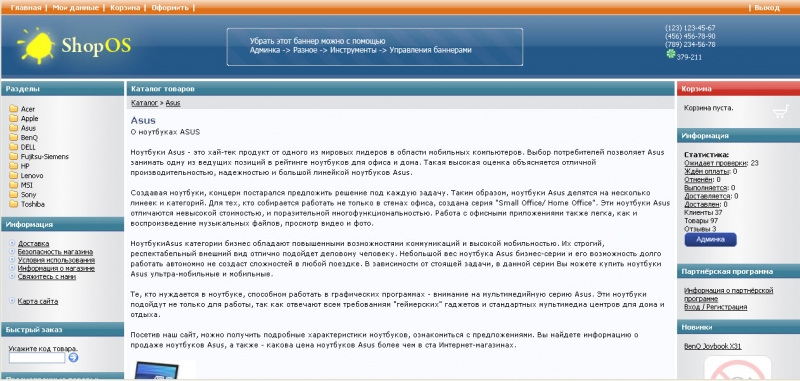The image size is (800, 381).
Task: Click the Товары 97 statistic text
Action: pos(701,221)
